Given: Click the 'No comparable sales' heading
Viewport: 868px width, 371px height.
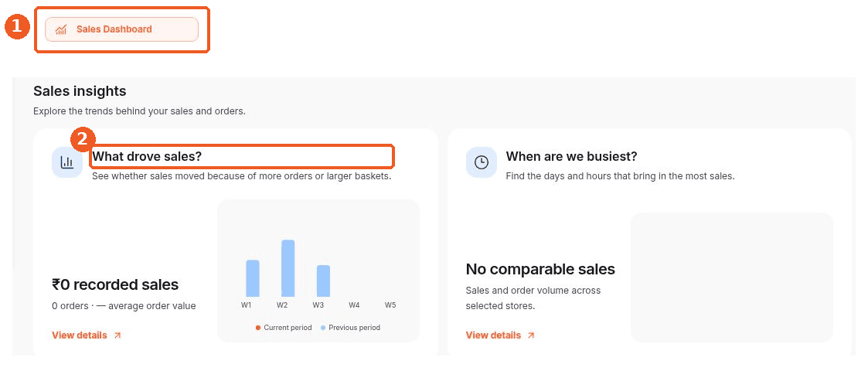Looking at the screenshot, I should click(x=540, y=269).
